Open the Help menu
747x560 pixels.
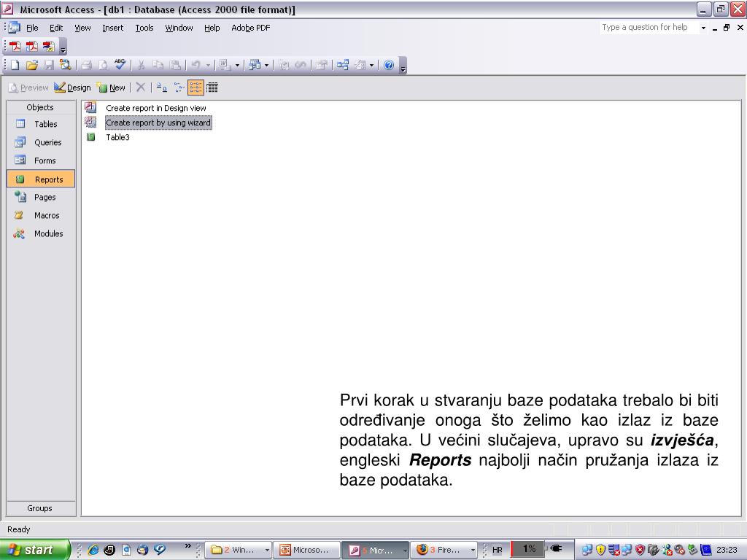click(212, 28)
